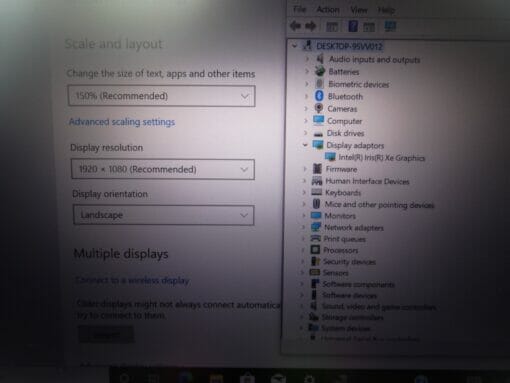The width and height of the screenshot is (510, 383).
Task: Open Advanced scaling settings link
Action: click(x=122, y=122)
